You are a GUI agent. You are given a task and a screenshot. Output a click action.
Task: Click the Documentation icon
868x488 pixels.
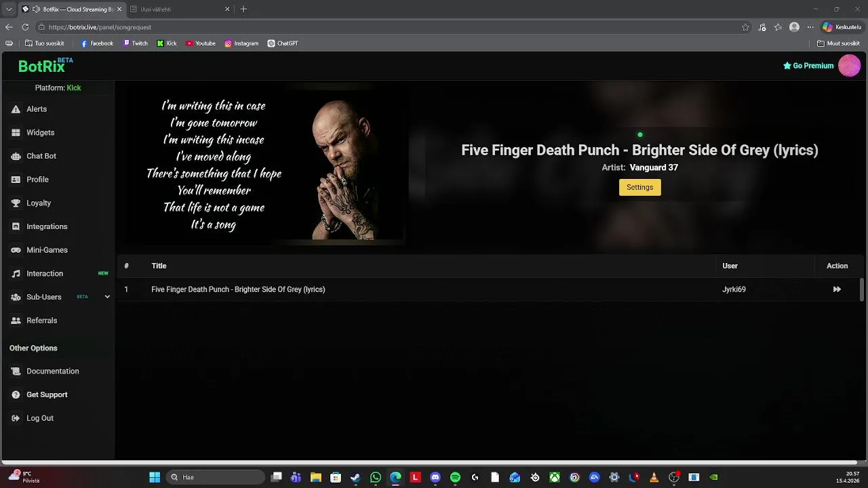(16, 371)
